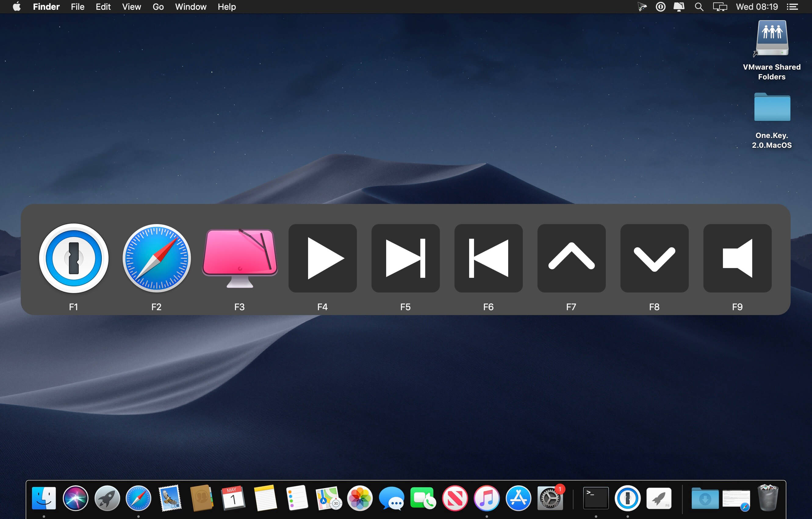Open Finder from the Dock
Viewport: 812px width, 519px height.
[44, 498]
